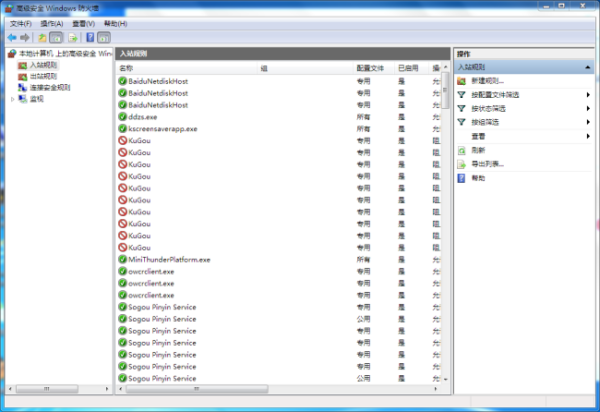Open the 查看 submenu arrow in the actions pane
The image size is (600, 412).
[x=588, y=136]
